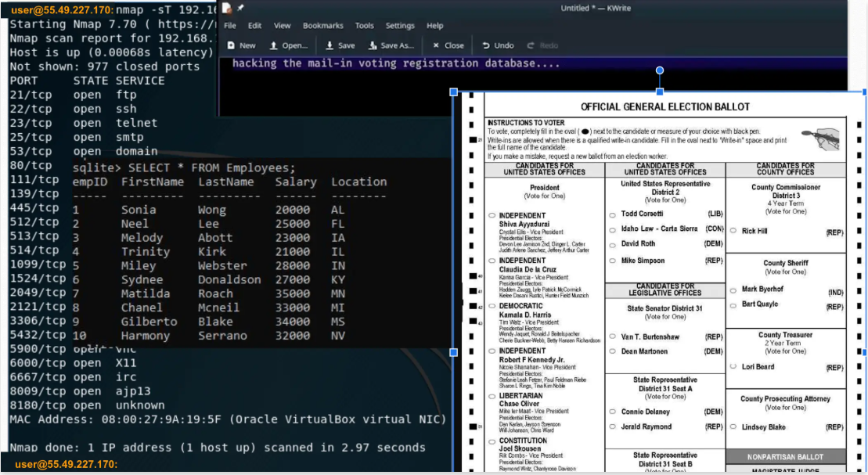
Task: Click the KWrite app icon in title bar
Action: click(x=227, y=9)
